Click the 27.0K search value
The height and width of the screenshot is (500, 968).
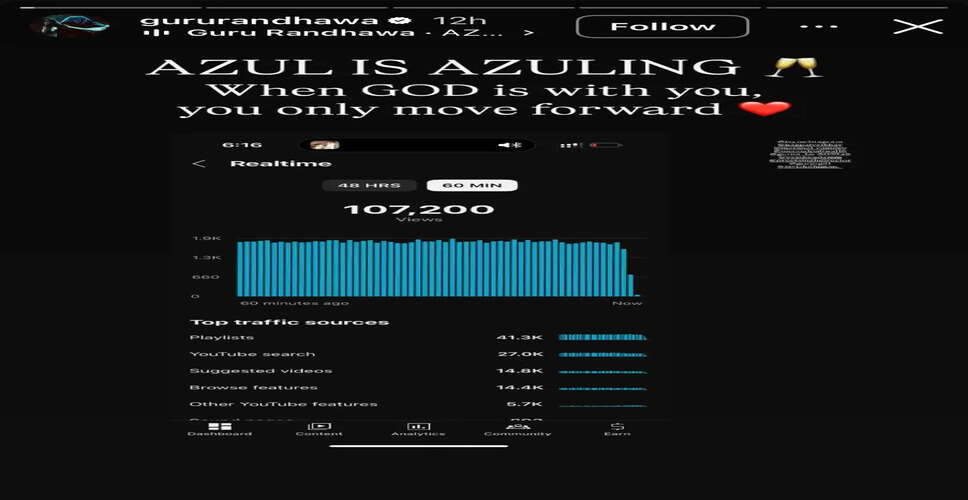pos(520,354)
